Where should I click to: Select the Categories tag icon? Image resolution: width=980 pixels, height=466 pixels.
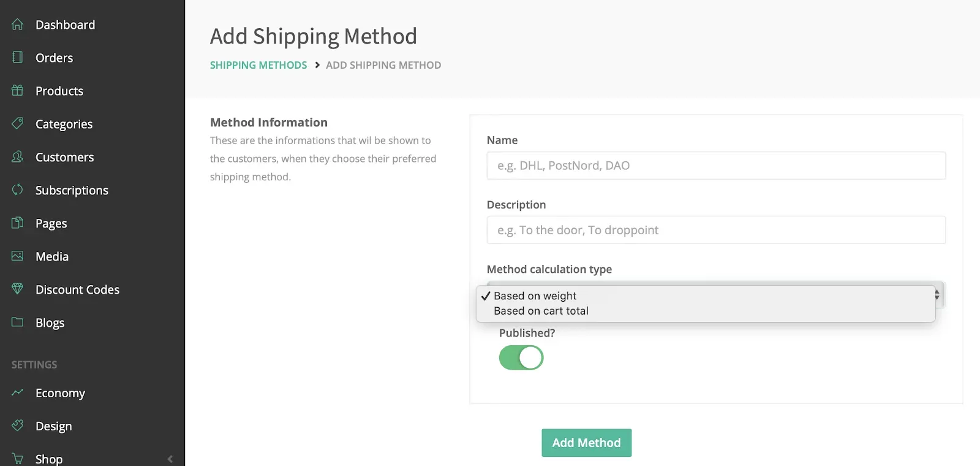click(x=17, y=124)
